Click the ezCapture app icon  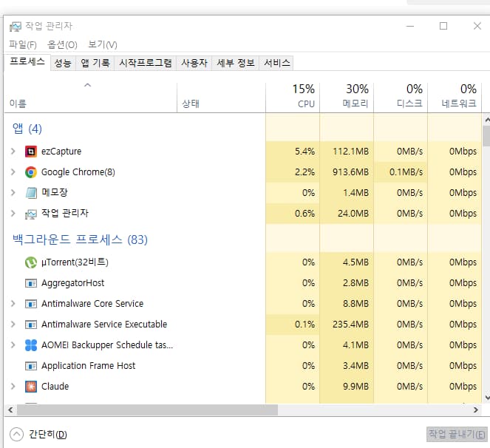pyautogui.click(x=30, y=152)
